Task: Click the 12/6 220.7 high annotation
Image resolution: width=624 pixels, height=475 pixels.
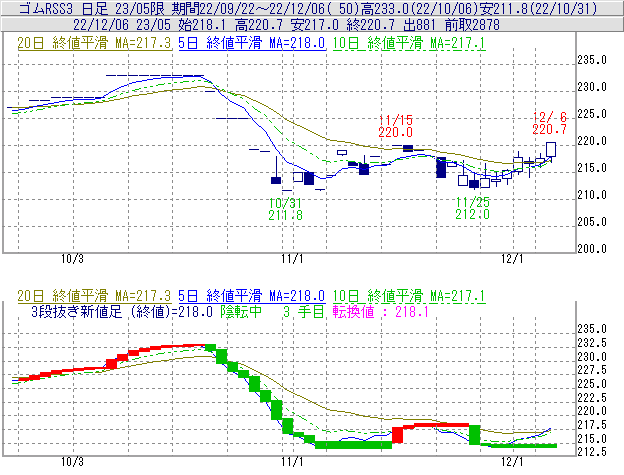Action: (549, 123)
